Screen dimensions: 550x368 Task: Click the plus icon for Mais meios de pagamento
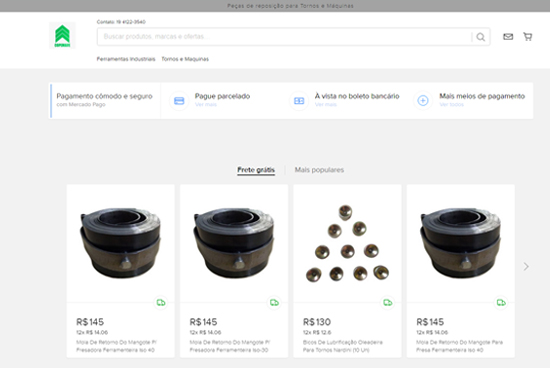pos(423,101)
